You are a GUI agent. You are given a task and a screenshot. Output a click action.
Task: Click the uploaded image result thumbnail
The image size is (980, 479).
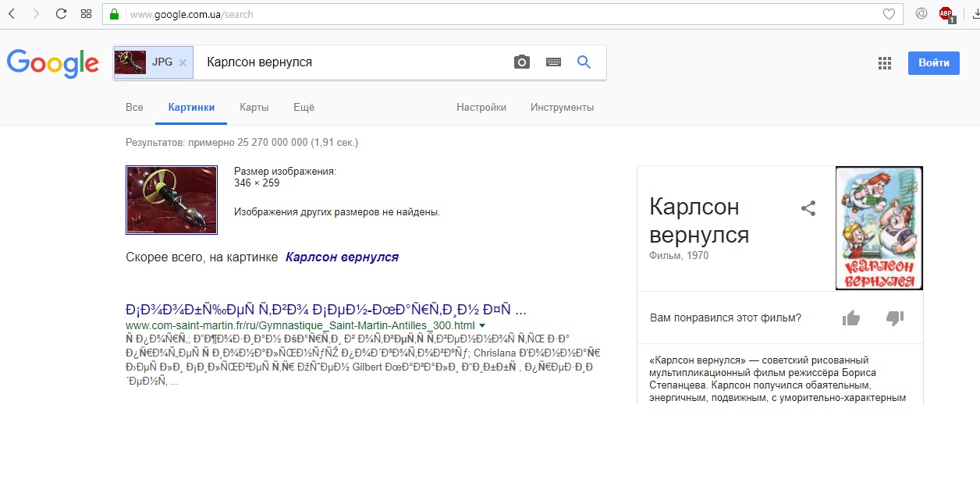tap(172, 200)
